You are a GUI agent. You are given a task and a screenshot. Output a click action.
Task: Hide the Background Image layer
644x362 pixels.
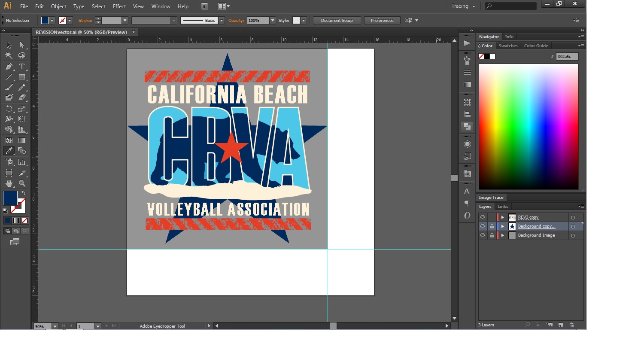click(x=483, y=235)
